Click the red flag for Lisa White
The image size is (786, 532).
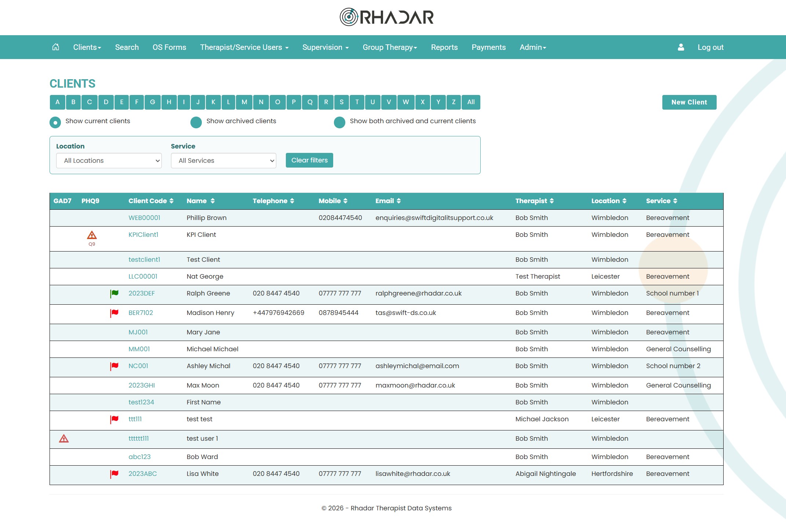point(114,474)
